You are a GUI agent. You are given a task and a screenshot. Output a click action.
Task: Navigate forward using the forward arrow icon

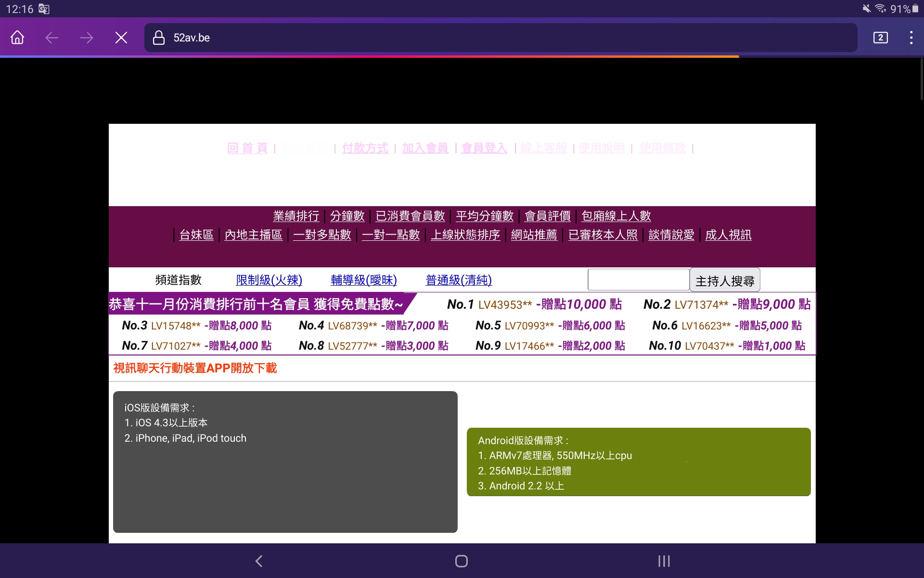click(87, 38)
